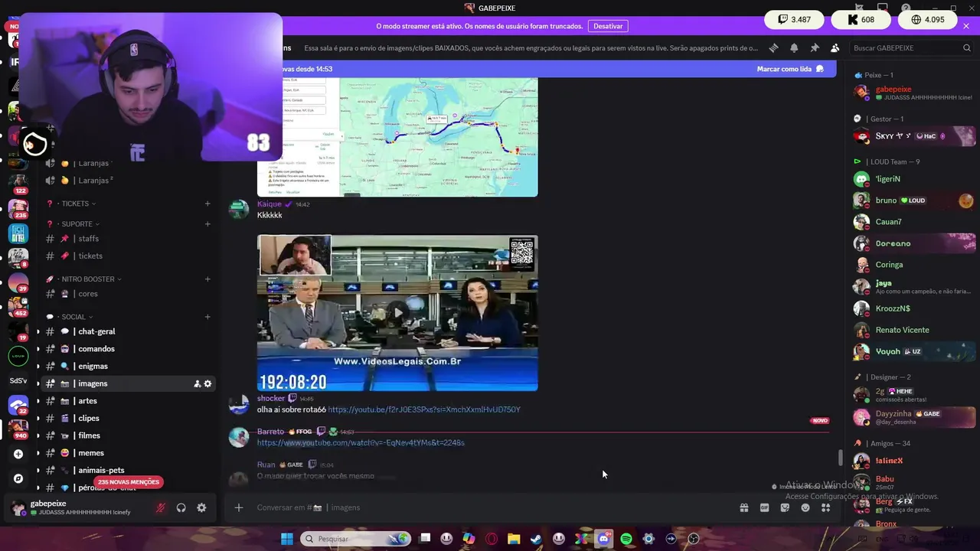The height and width of the screenshot is (551, 980).
Task: Collapse the NITRO BOOSTER category
Action: point(88,279)
